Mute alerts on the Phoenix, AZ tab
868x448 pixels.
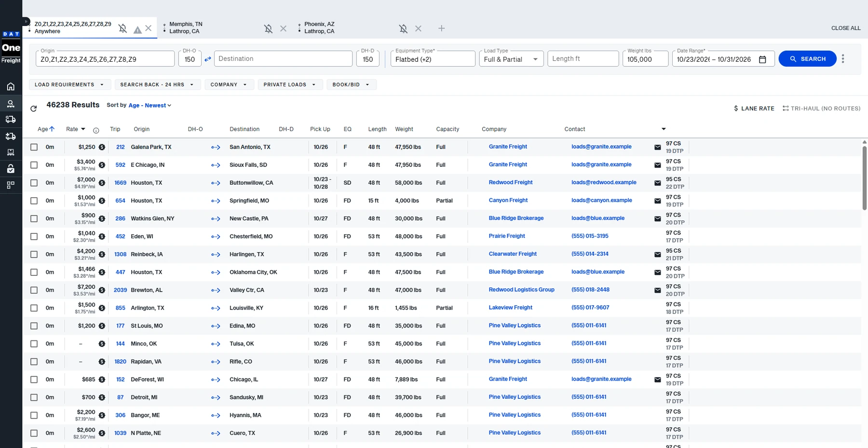(404, 28)
